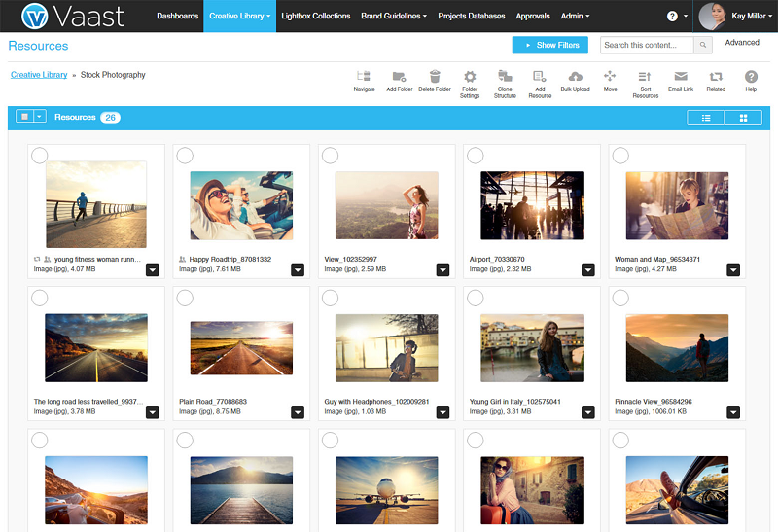Click Kay Miller's profile avatar
Image resolution: width=778 pixels, height=532 pixels.
tap(713, 16)
